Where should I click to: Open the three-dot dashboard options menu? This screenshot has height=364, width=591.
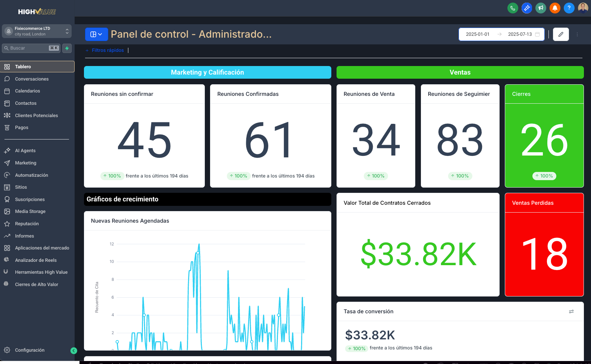(577, 34)
